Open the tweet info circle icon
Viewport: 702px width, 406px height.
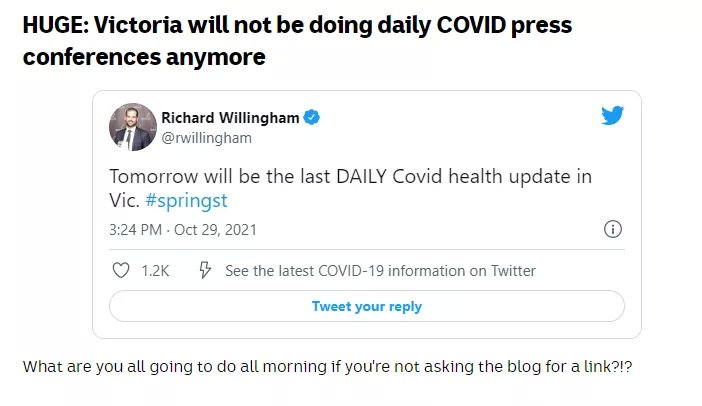point(612,229)
